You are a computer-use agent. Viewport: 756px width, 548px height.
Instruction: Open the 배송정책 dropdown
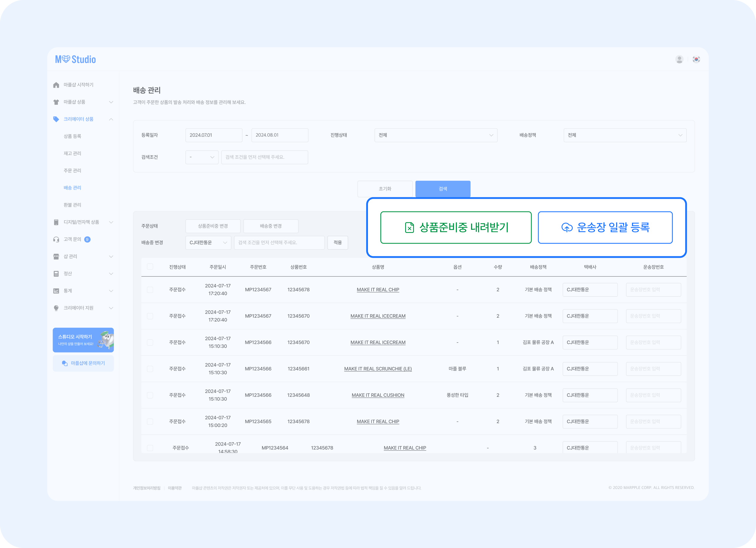pos(625,135)
